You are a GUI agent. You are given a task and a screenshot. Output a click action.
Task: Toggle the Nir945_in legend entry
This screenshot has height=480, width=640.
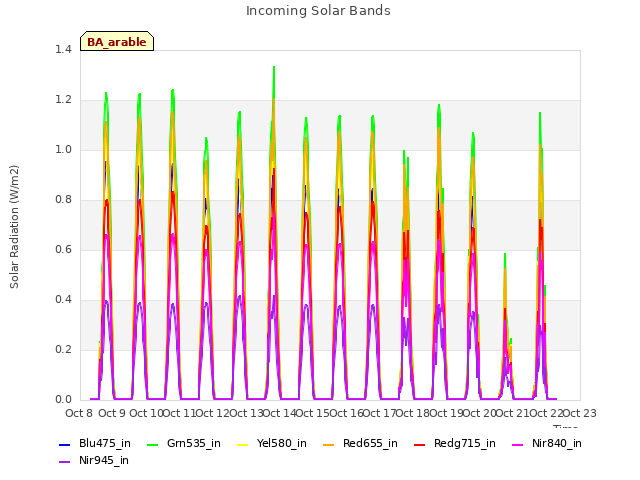tap(94, 461)
